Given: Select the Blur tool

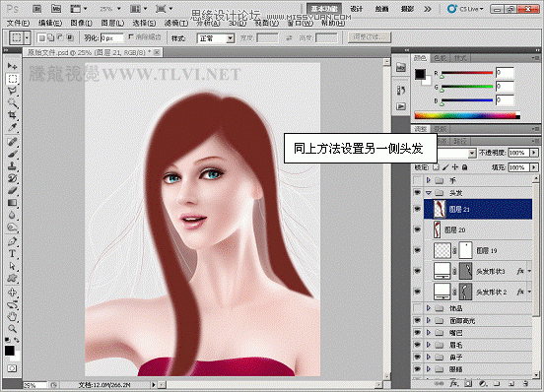Looking at the screenshot, I should point(12,215).
